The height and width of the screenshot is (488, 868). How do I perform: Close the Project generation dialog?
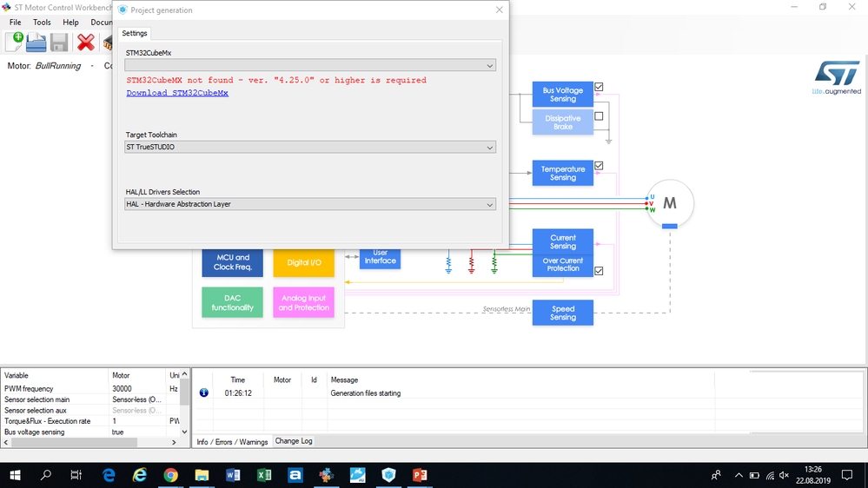(500, 10)
